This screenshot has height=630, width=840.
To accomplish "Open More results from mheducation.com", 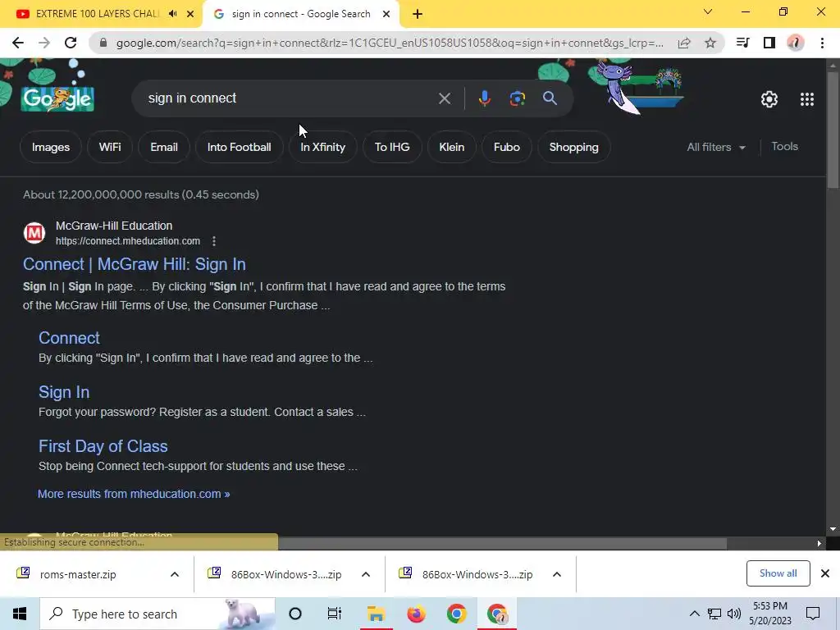I will coord(134,494).
